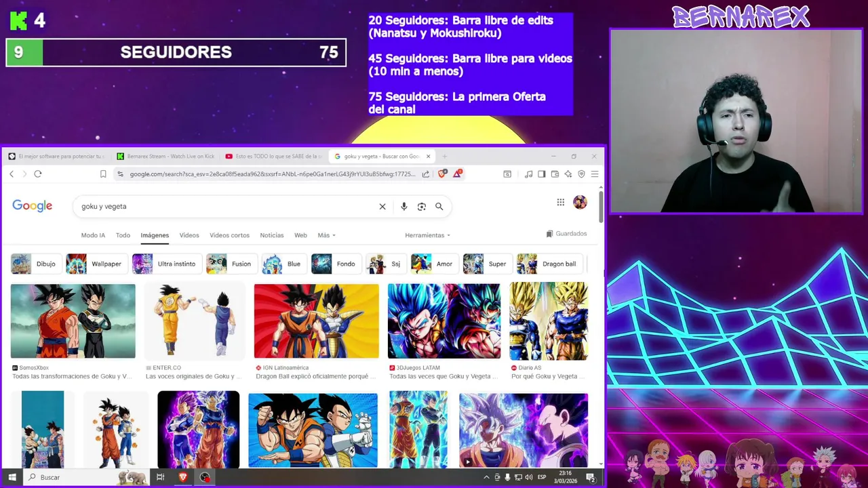The width and height of the screenshot is (868, 488).
Task: Filter images by Blue chip
Action: (x=285, y=264)
